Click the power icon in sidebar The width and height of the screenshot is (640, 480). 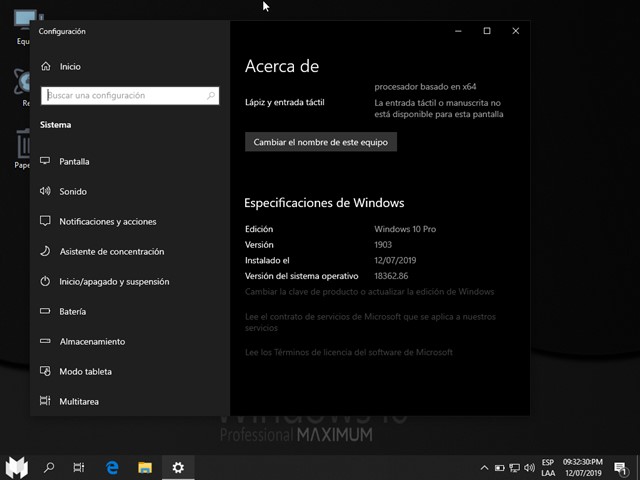click(45, 281)
